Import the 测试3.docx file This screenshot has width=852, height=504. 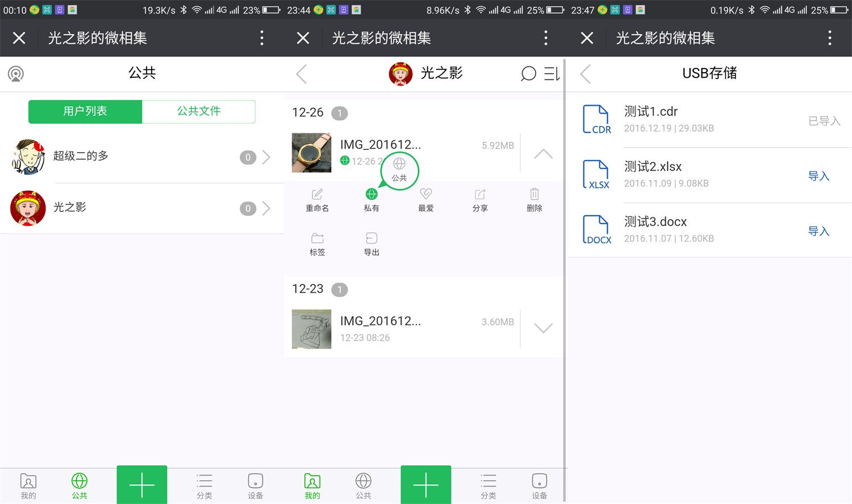point(818,231)
